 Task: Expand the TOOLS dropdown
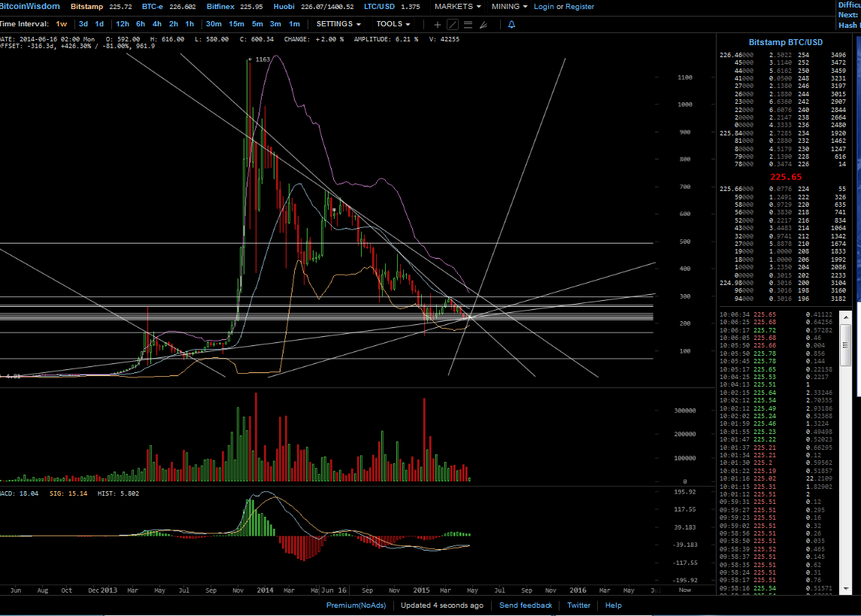coord(393,24)
